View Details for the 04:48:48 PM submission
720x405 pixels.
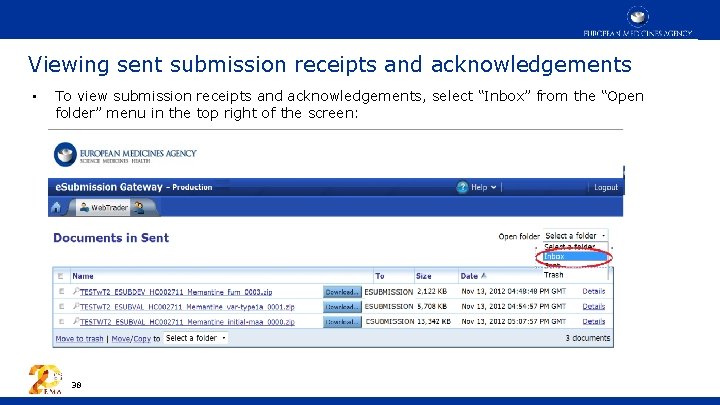(x=594, y=291)
